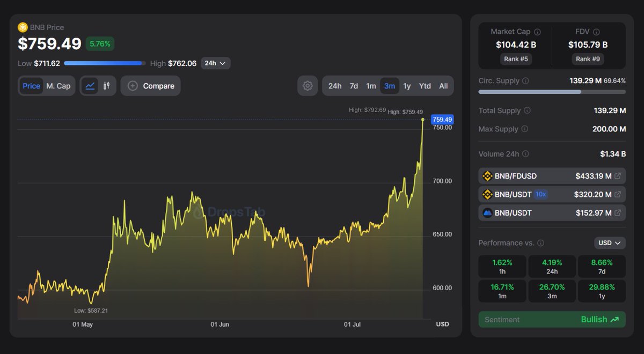Toggle chart to Price mode

pyautogui.click(x=31, y=86)
